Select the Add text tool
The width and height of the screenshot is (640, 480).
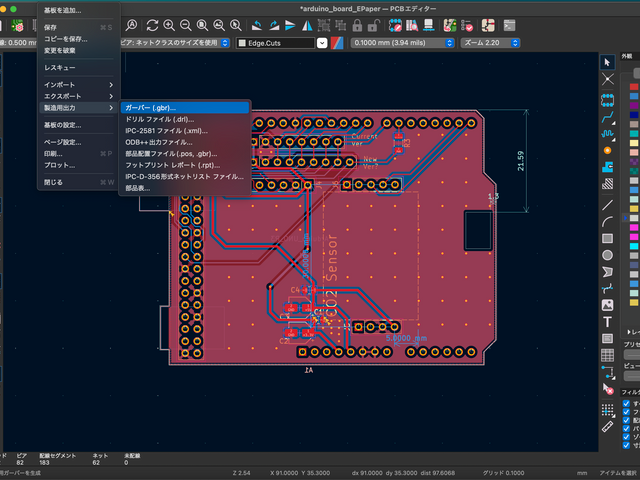607,322
